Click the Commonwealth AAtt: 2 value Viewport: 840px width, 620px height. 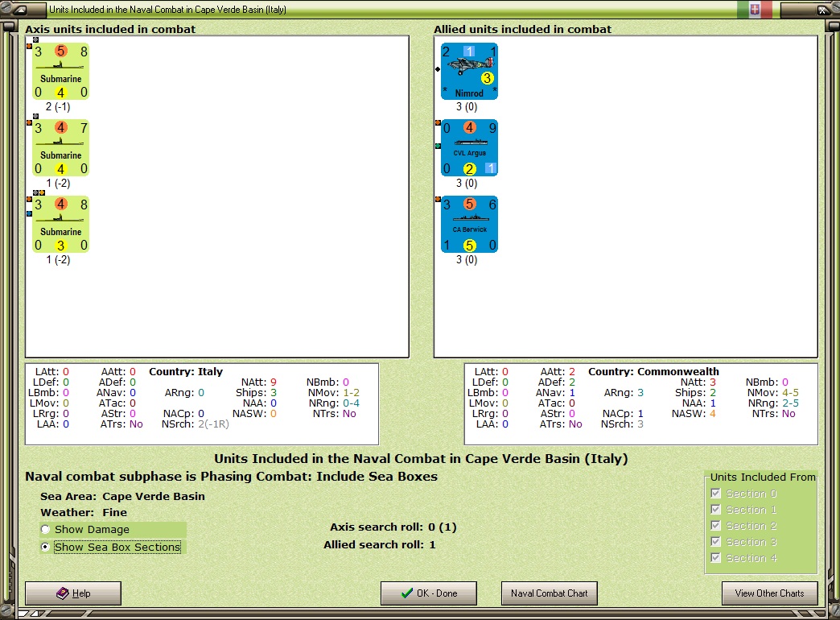(558, 372)
